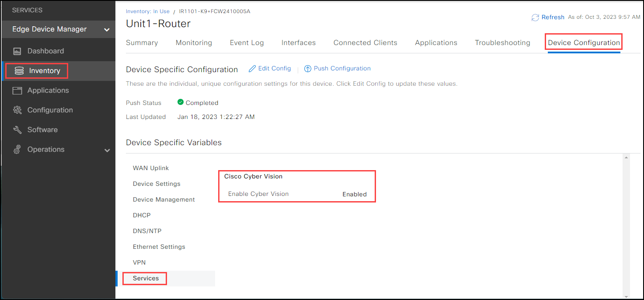Screen dimensions: 644x300
Task: Expand the Edge Device Manager services dropdown
Action: click(106, 30)
